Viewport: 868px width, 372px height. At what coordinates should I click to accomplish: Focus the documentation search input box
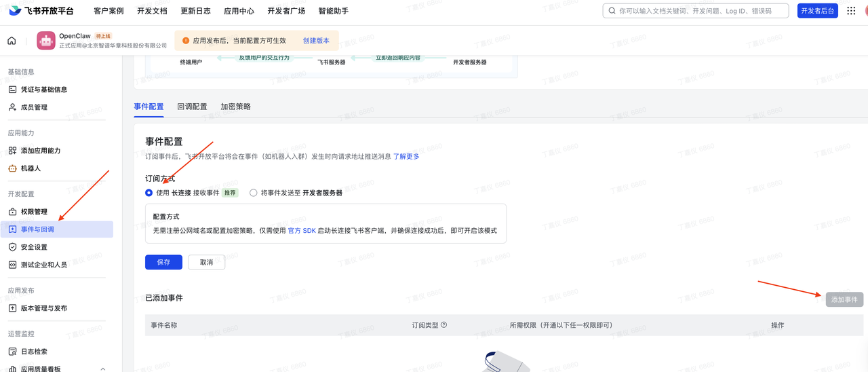(x=698, y=11)
